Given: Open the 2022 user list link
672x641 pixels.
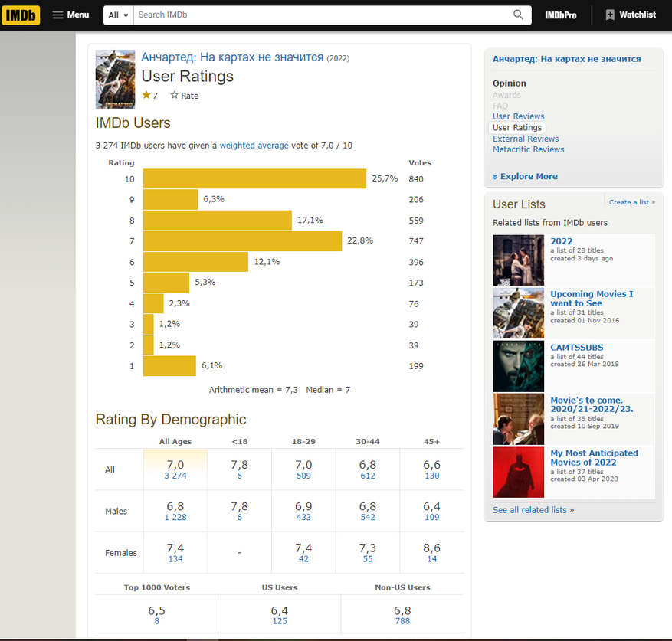Looking at the screenshot, I should click(562, 241).
